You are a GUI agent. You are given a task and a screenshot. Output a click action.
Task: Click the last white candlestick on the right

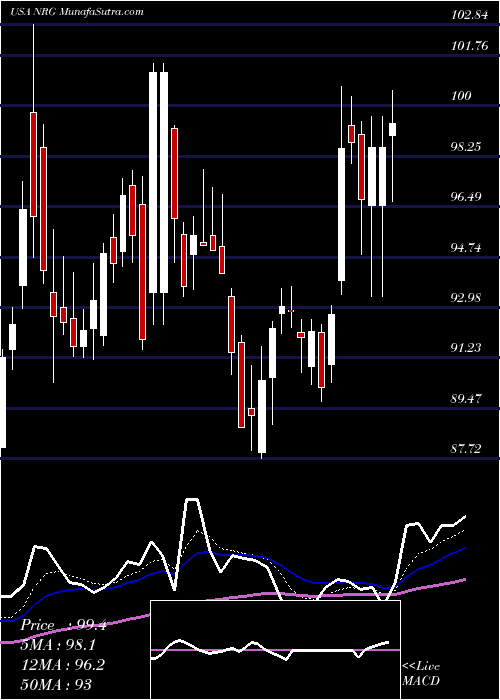[393, 129]
